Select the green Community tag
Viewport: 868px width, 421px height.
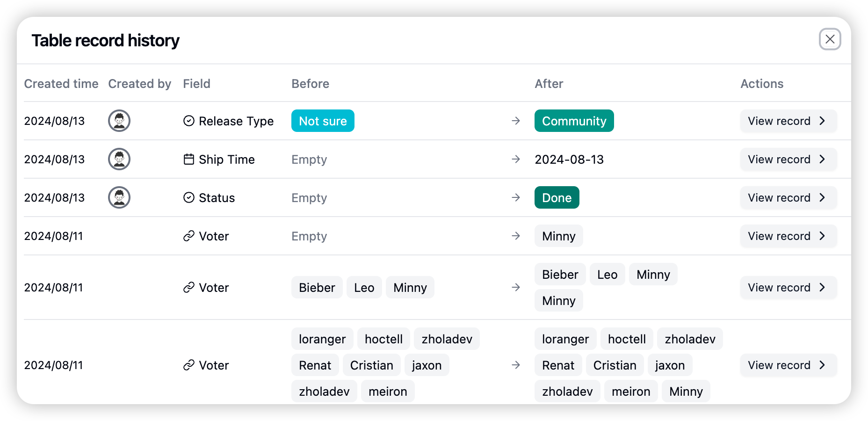click(x=574, y=121)
